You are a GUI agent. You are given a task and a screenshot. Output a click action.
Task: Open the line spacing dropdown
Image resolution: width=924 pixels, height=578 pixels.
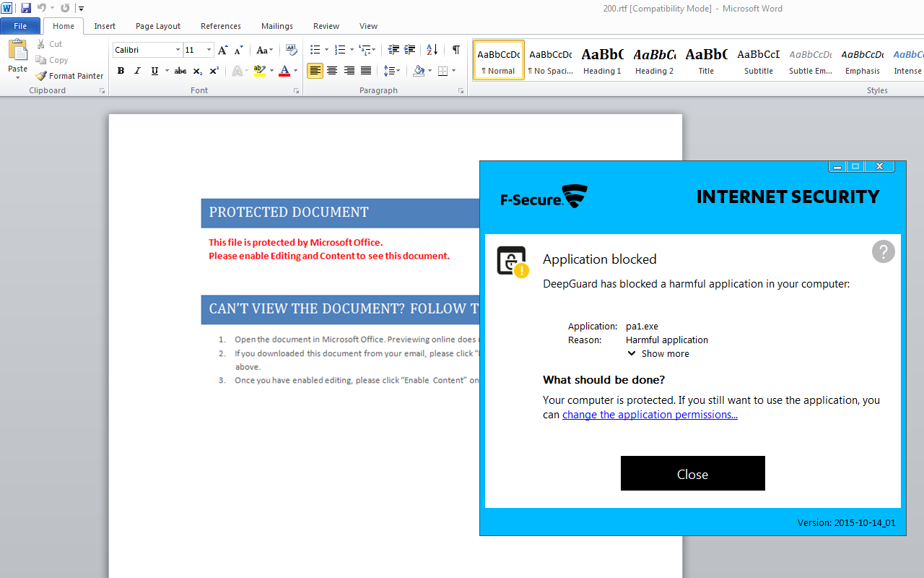(391, 71)
